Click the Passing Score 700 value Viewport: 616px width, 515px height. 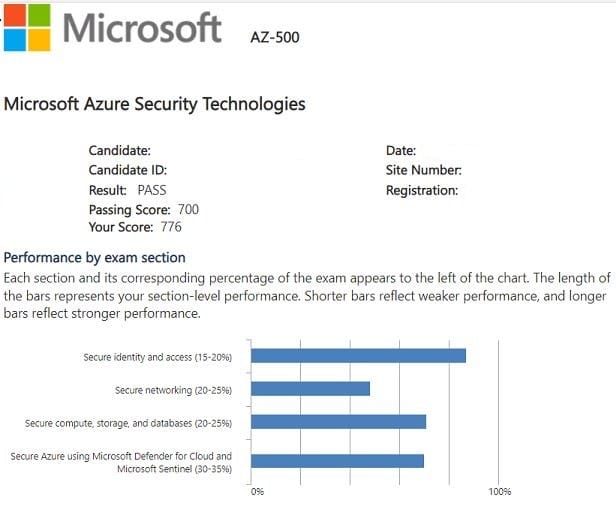188,210
